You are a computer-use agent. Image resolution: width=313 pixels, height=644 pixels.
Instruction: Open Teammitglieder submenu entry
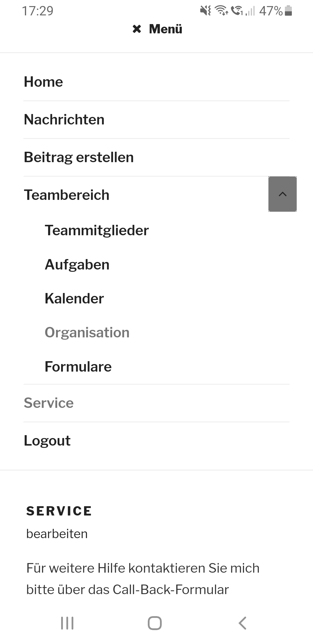[97, 230]
